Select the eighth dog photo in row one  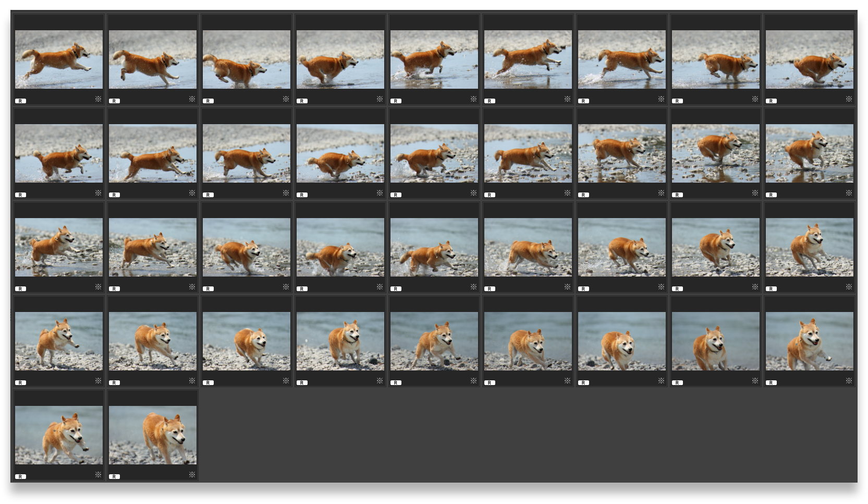(x=716, y=59)
